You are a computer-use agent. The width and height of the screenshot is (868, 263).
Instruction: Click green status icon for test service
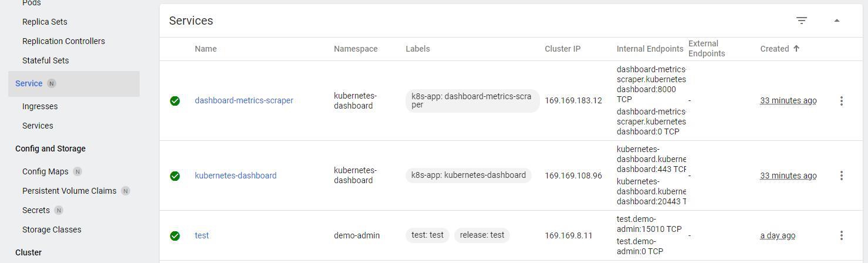pyautogui.click(x=175, y=235)
